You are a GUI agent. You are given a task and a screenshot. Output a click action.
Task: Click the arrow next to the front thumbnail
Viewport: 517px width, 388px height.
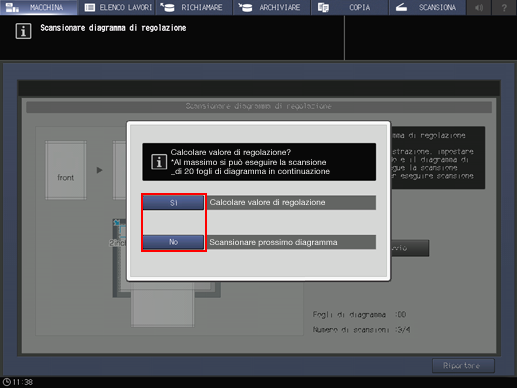[99, 170]
